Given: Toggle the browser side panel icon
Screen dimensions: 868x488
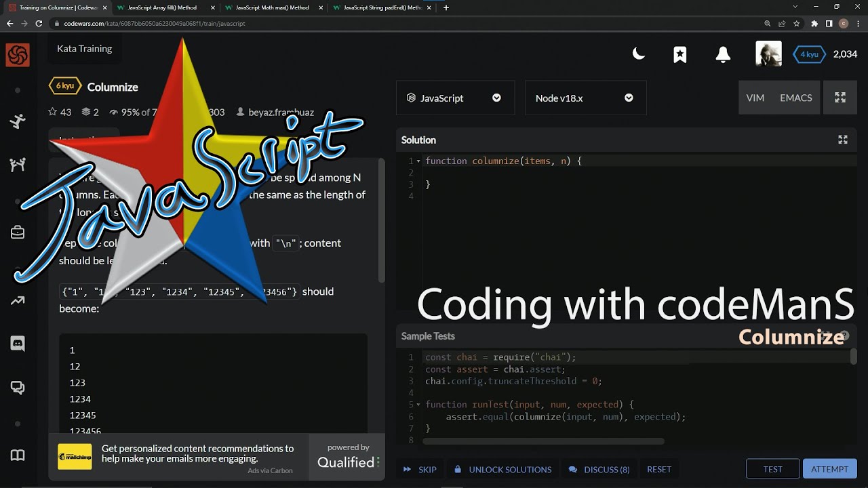Looking at the screenshot, I should 829,23.
